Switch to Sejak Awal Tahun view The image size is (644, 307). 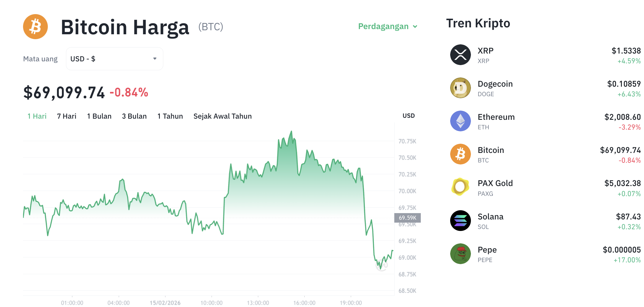[x=222, y=116]
